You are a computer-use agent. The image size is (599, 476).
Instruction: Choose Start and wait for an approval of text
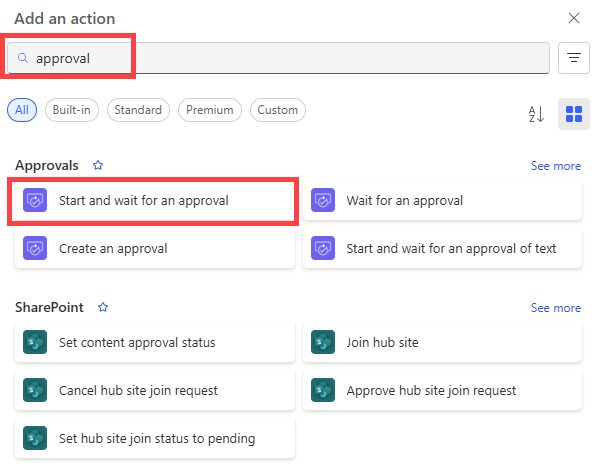point(442,248)
